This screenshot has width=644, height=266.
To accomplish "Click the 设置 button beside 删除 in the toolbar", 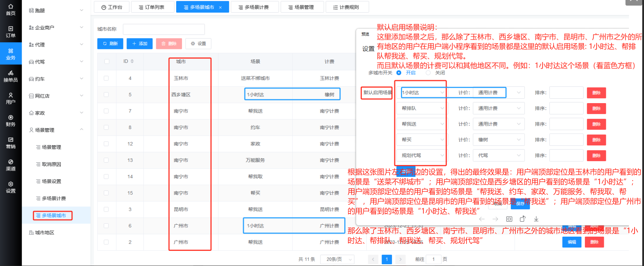I will pyautogui.click(x=198, y=44).
